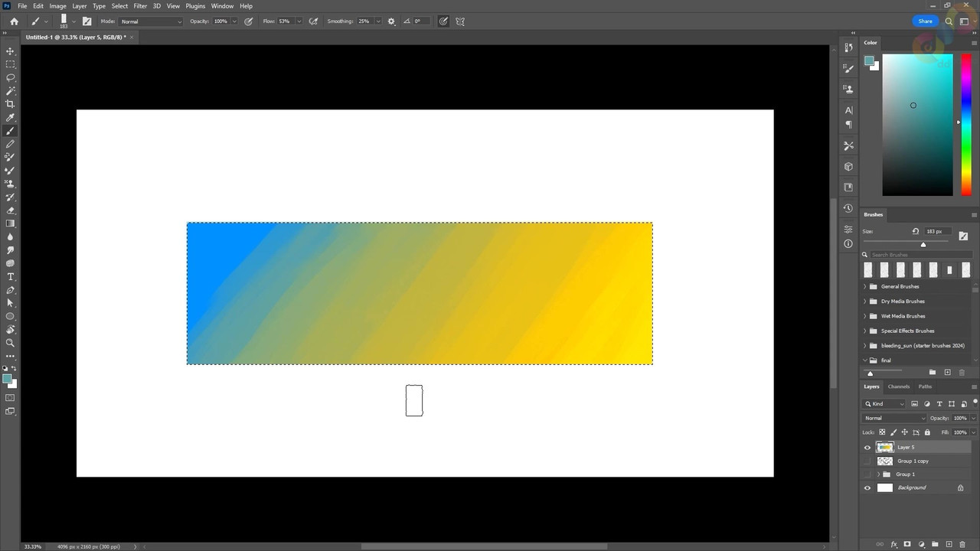The width and height of the screenshot is (980, 551).
Task: Select the Path Selection tool
Action: [x=11, y=303]
